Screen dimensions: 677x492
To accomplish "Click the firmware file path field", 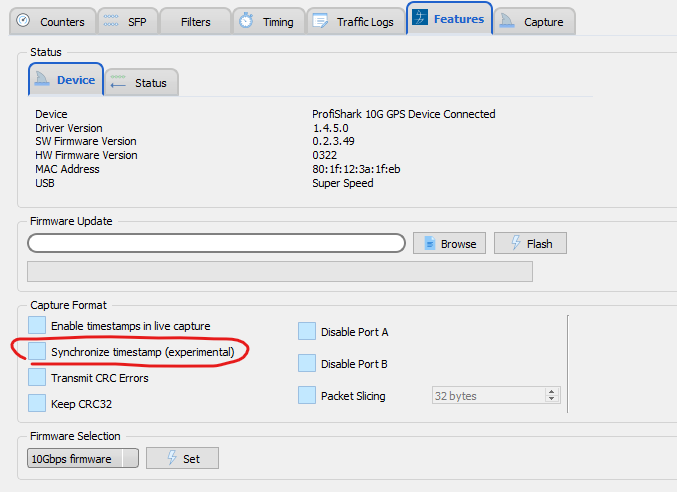I will [216, 243].
